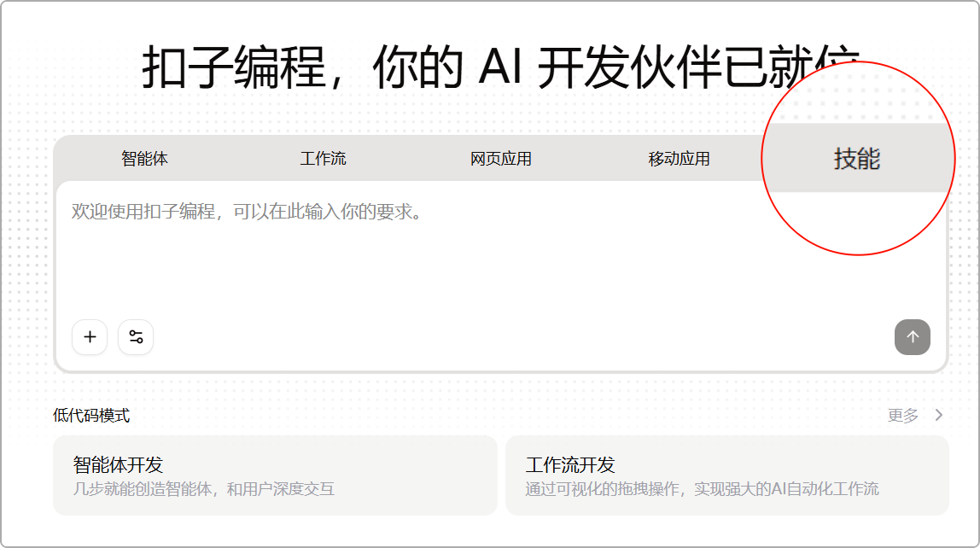Switch to the 网页应用 tab

(x=499, y=158)
